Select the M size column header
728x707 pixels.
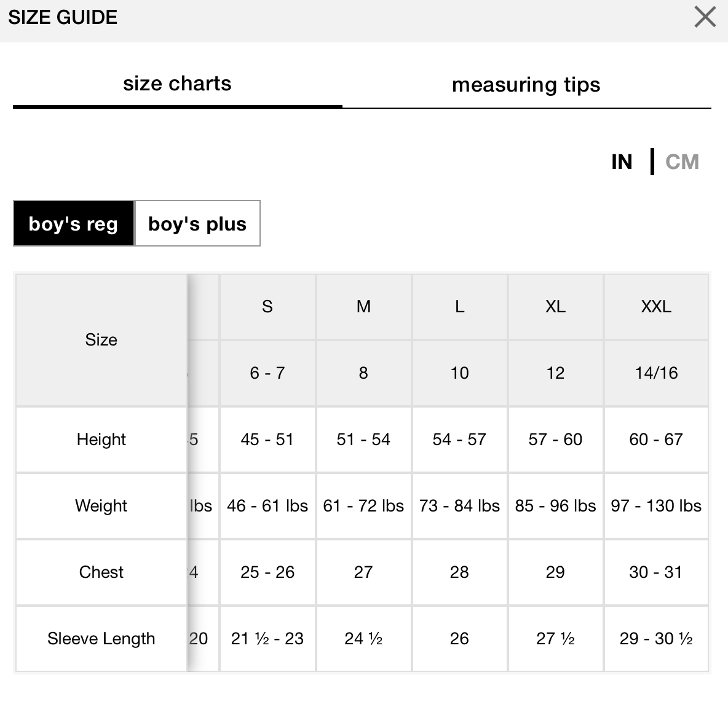tap(363, 307)
